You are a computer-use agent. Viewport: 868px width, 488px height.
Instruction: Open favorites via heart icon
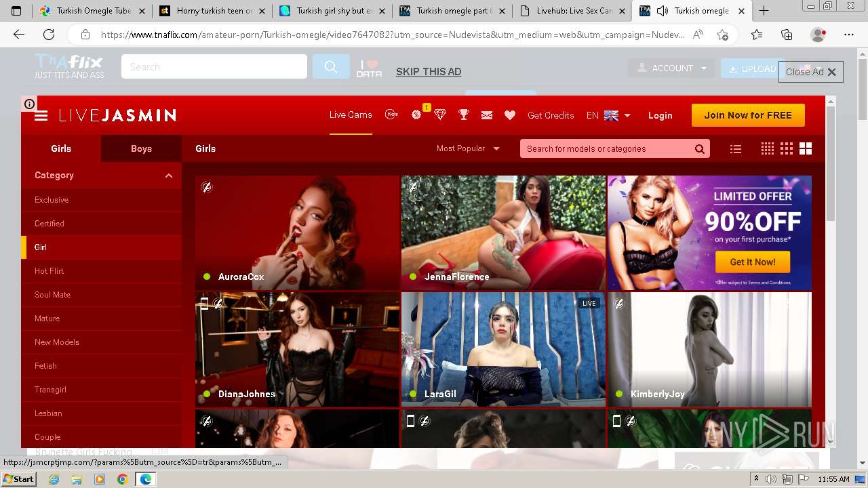(x=510, y=115)
